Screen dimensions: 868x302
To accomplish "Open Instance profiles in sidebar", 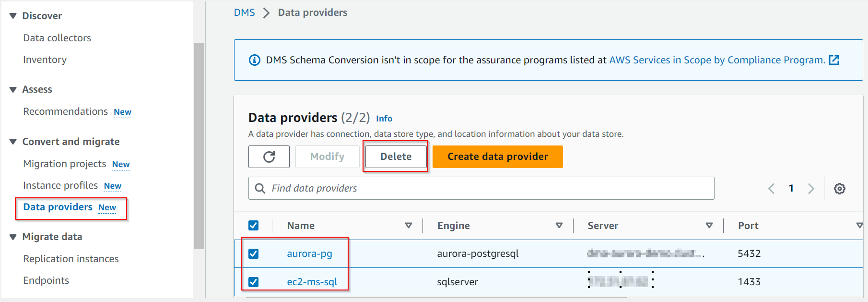I will pyautogui.click(x=60, y=185).
